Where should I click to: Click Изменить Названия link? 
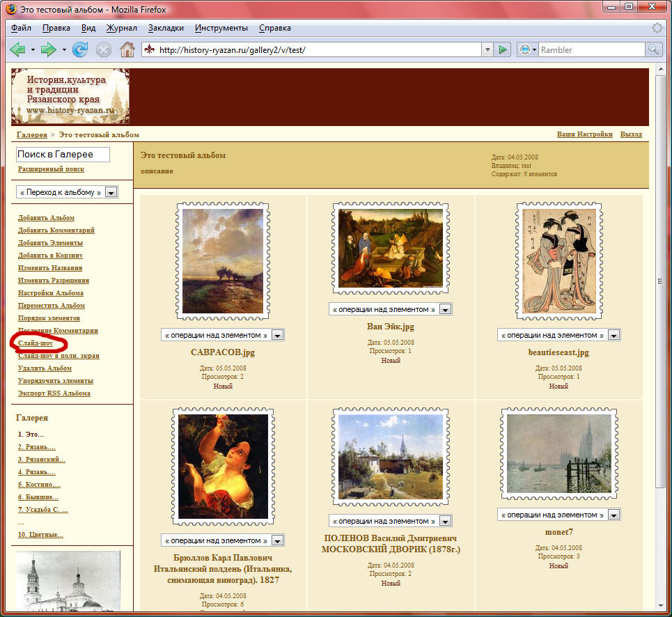(x=49, y=268)
